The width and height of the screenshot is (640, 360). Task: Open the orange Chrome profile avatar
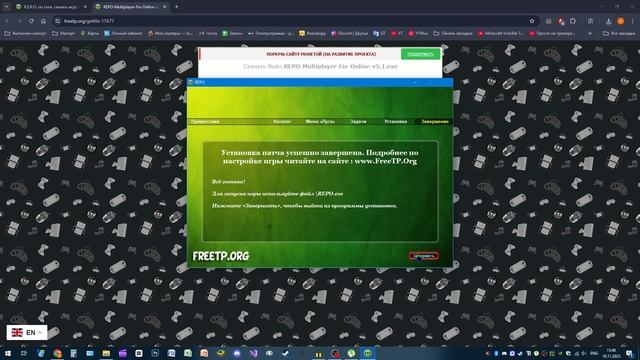(620, 21)
